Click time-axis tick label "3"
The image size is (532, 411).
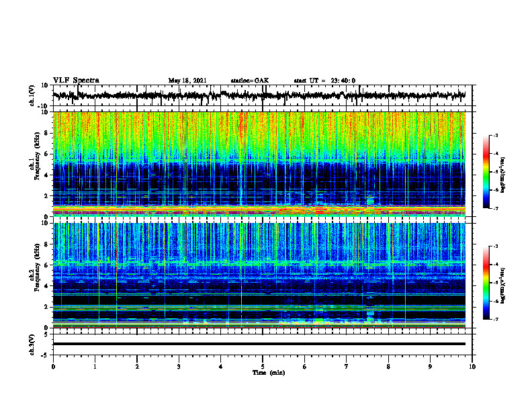coord(179,367)
